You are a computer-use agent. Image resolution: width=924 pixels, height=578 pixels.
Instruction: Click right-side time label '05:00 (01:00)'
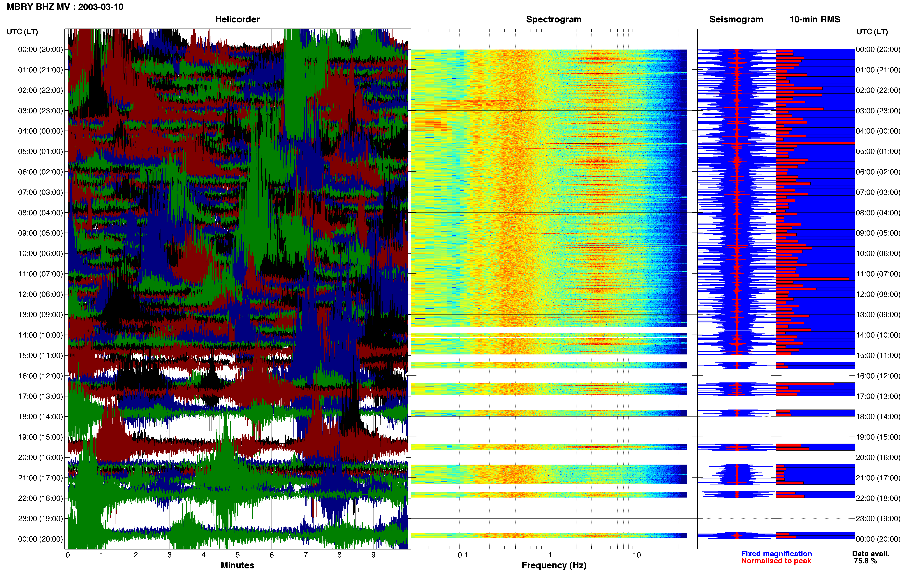(878, 151)
